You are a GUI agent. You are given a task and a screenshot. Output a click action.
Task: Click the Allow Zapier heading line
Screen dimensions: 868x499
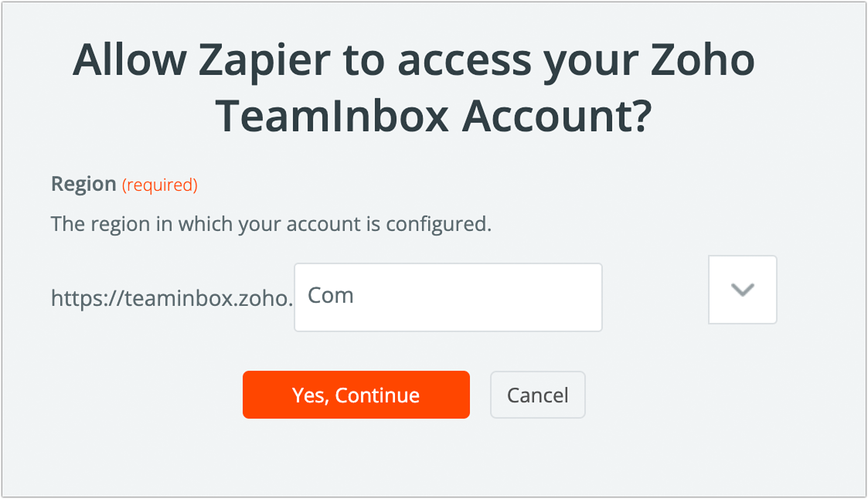414,60
